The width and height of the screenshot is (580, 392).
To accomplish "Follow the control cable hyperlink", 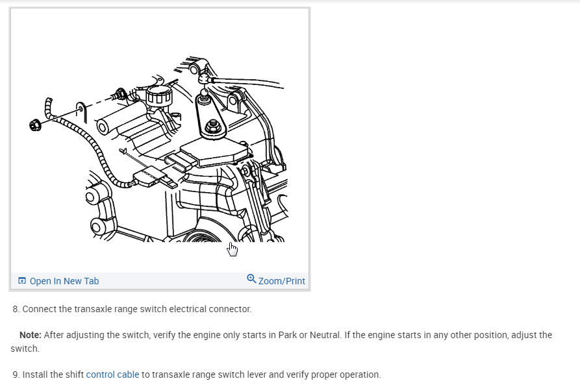I will (x=112, y=374).
